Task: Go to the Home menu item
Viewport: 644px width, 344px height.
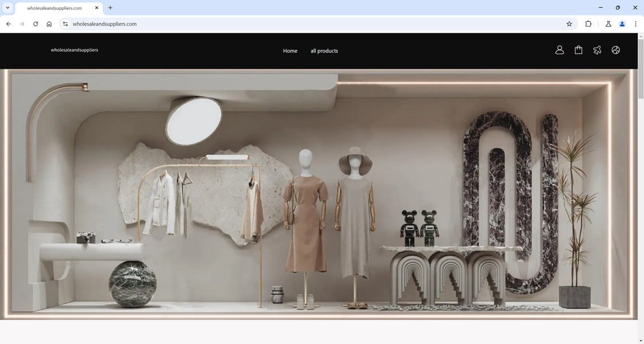Action: [290, 51]
